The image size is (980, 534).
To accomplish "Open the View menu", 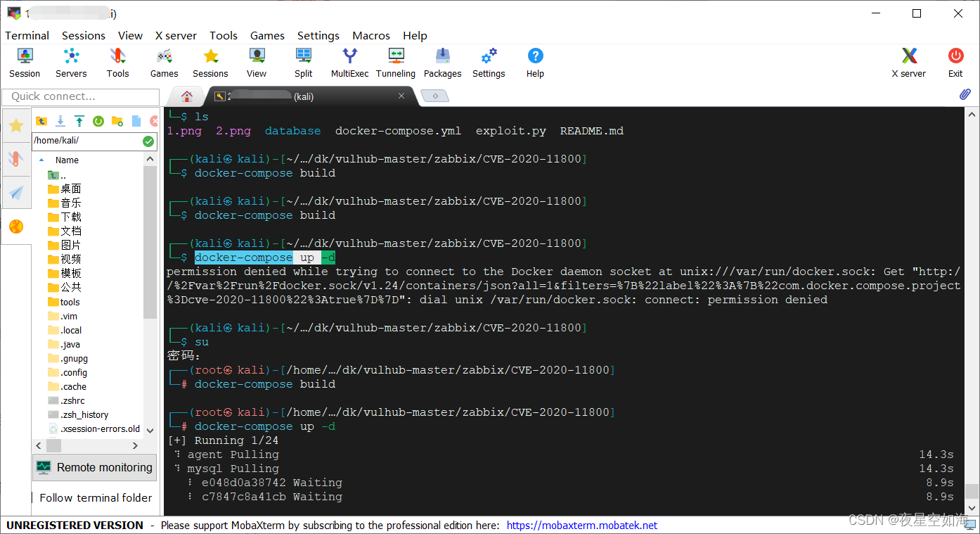I will click(x=130, y=35).
